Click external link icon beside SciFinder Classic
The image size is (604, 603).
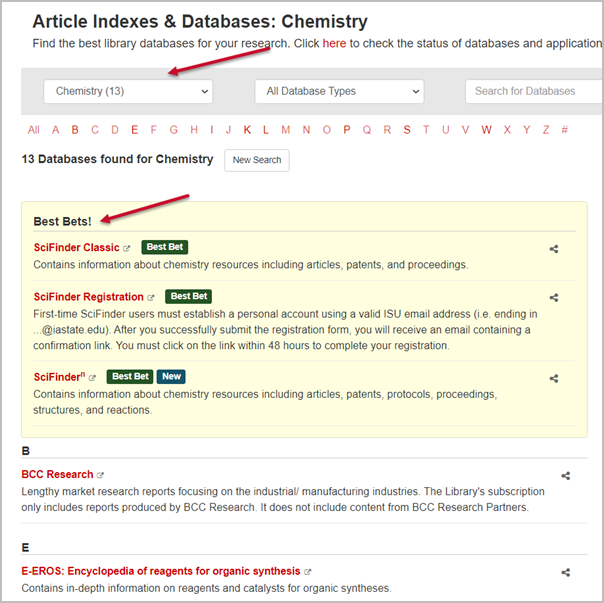(x=126, y=249)
